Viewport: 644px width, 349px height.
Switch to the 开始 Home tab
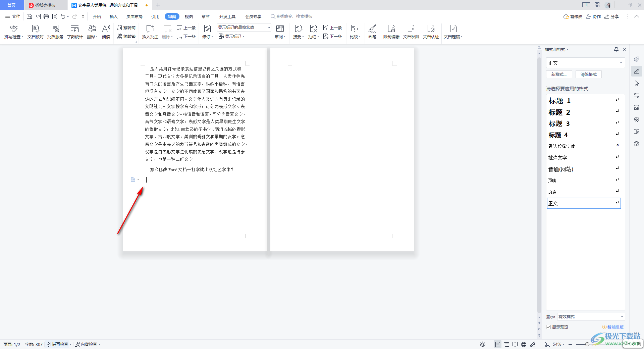(97, 16)
